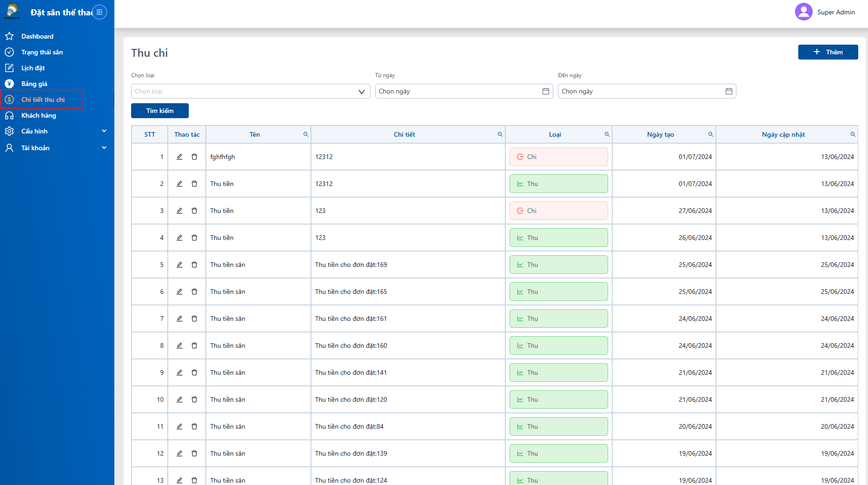Delete row 4 entry dated 26/06/2024
Viewport: 868px width, 485px height.
point(194,238)
